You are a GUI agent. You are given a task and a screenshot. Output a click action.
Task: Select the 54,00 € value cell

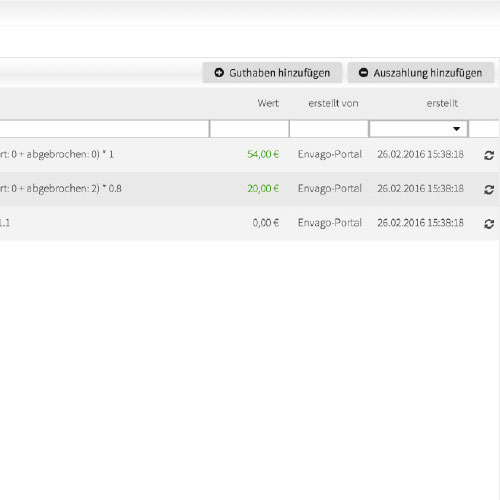263,154
